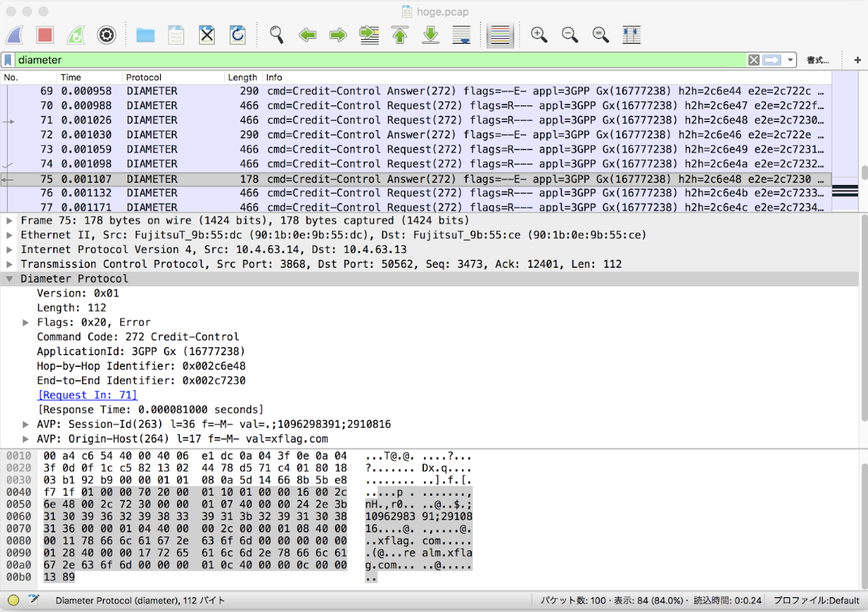Open capture options gear icon
The height and width of the screenshot is (612, 868).
pos(106,35)
